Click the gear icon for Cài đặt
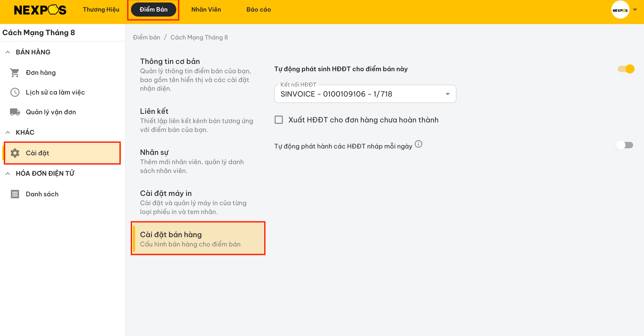The image size is (644, 336). pyautogui.click(x=15, y=153)
